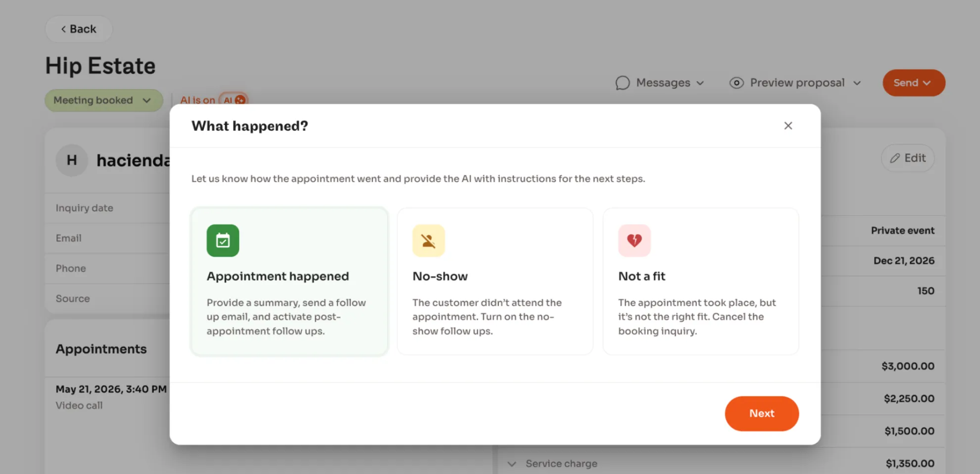The width and height of the screenshot is (980, 474).
Task: Click the No-show person icon
Action: click(x=429, y=240)
